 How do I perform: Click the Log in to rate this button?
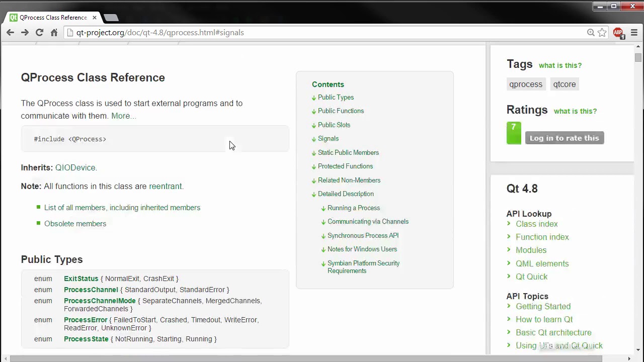[565, 138]
